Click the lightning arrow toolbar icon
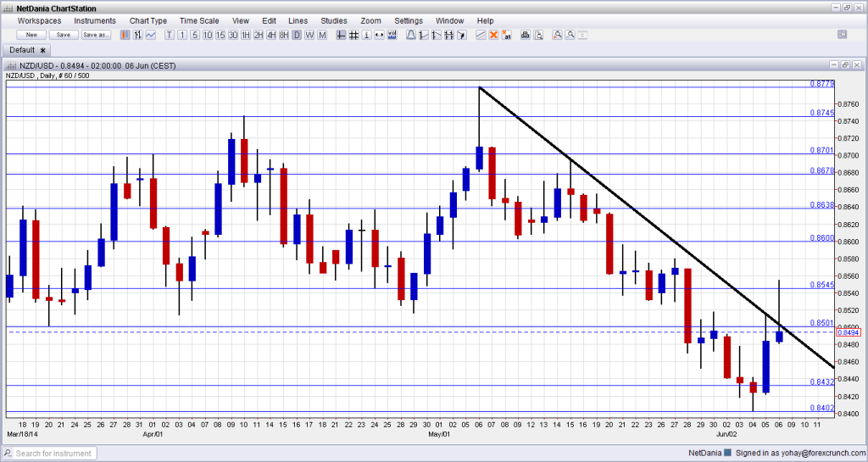This screenshot has height=462, width=868. pos(462,35)
